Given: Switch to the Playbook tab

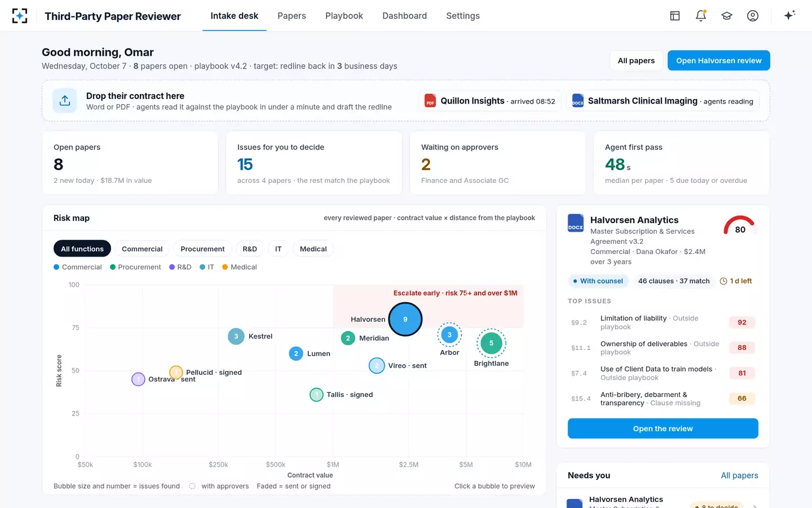Looking at the screenshot, I should [x=344, y=16].
